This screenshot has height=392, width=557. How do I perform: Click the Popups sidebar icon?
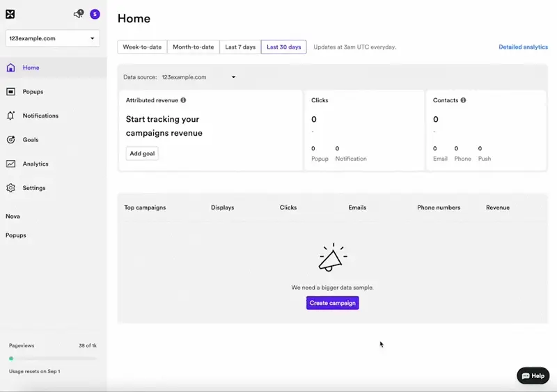tap(10, 92)
